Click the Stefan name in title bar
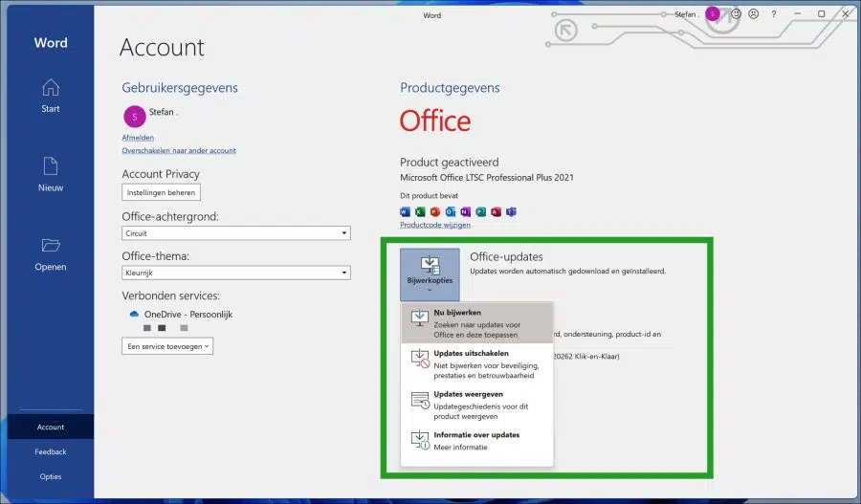 [686, 14]
